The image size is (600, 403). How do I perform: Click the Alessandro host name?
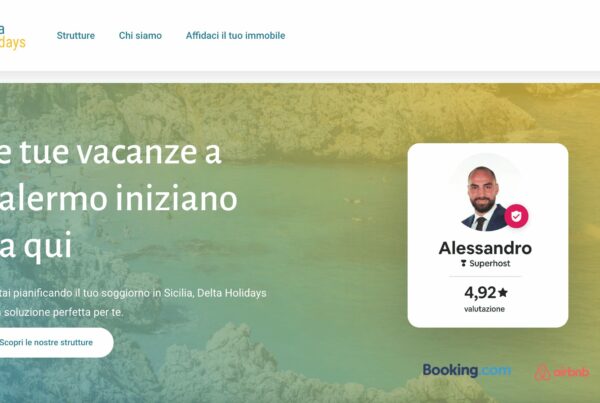[x=485, y=248]
